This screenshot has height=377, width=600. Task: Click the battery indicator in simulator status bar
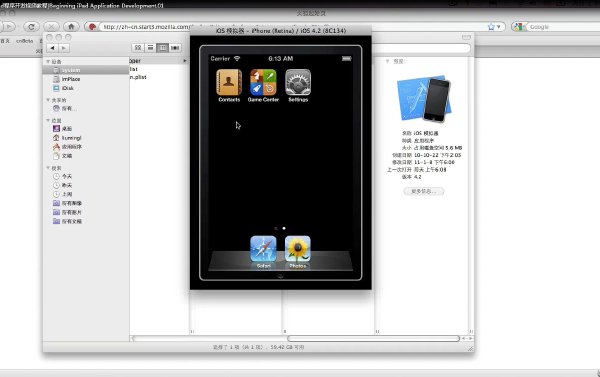[x=346, y=59]
